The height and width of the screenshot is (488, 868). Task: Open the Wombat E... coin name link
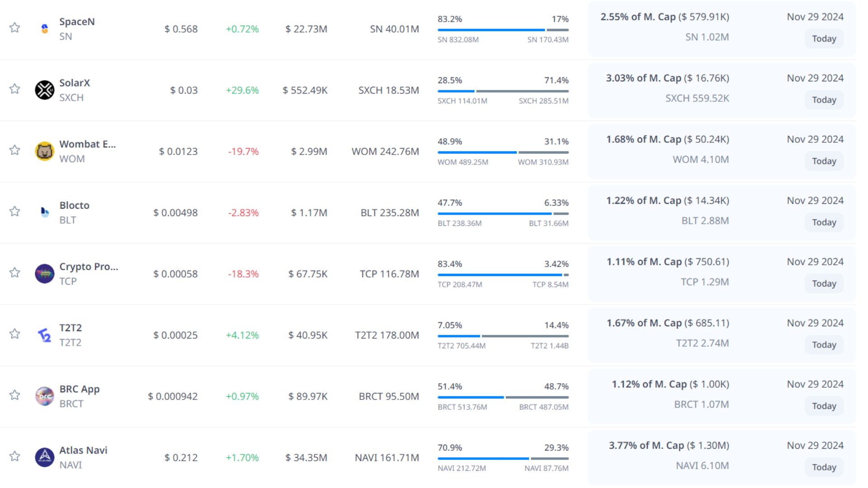(87, 144)
